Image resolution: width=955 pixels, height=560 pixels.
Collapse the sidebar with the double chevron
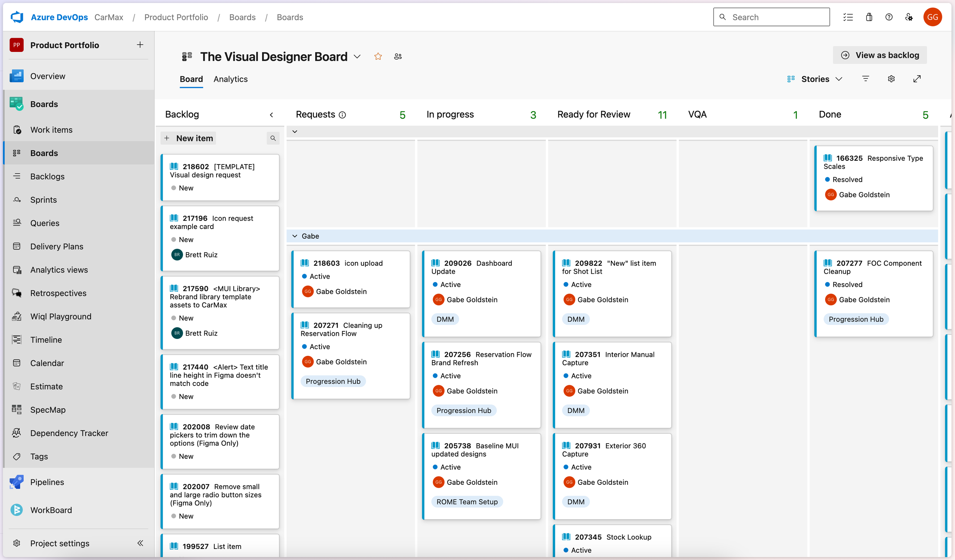pyautogui.click(x=140, y=543)
